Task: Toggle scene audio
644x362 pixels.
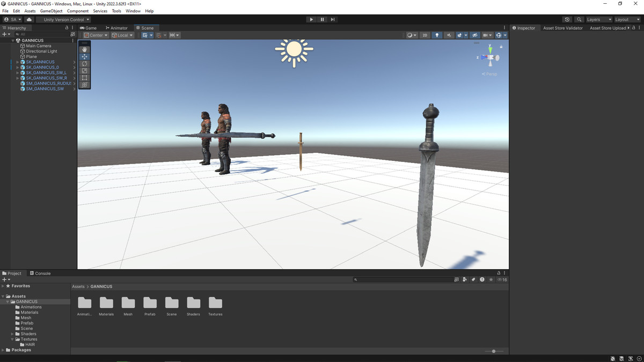Action: click(x=449, y=35)
